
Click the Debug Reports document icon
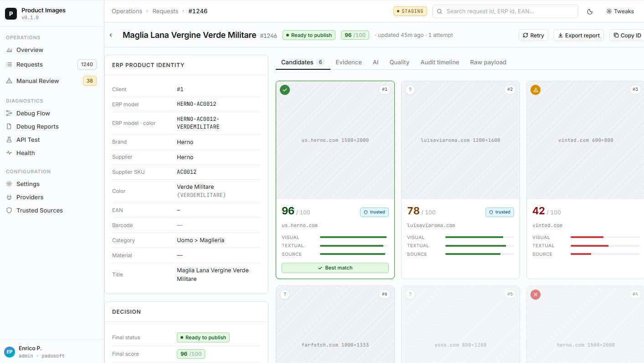[9, 127]
